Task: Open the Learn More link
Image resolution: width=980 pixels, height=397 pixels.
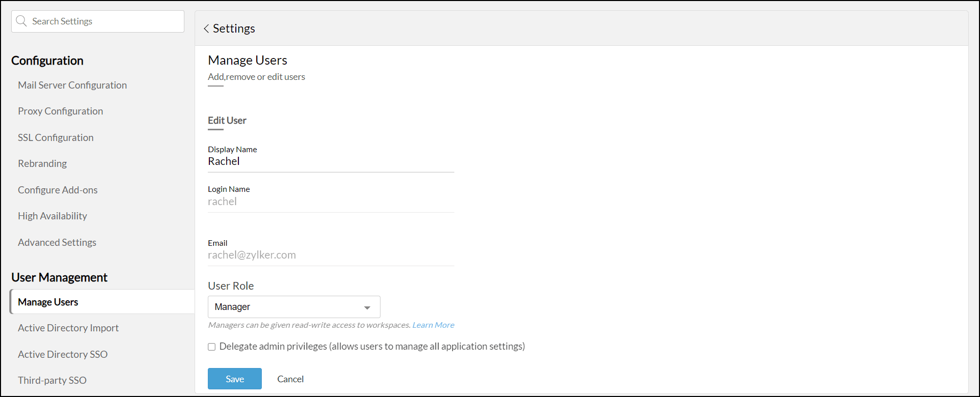Action: (x=433, y=325)
